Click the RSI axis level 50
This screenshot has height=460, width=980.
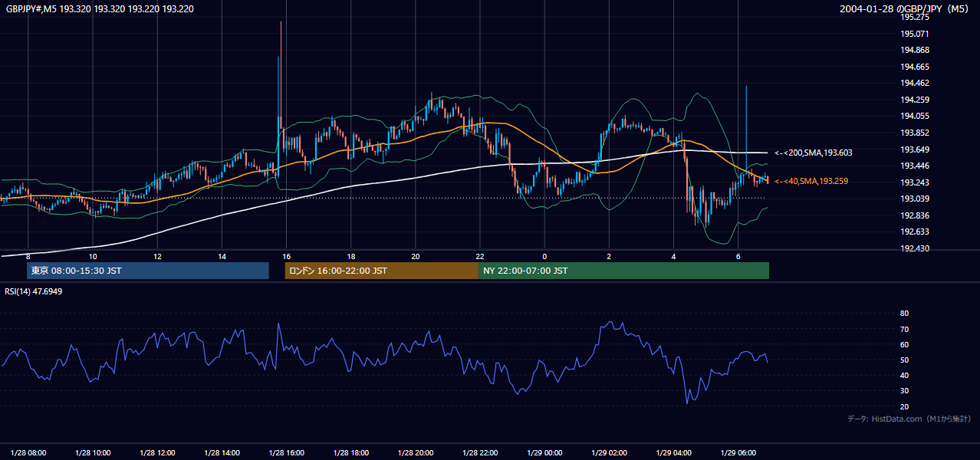tap(905, 360)
